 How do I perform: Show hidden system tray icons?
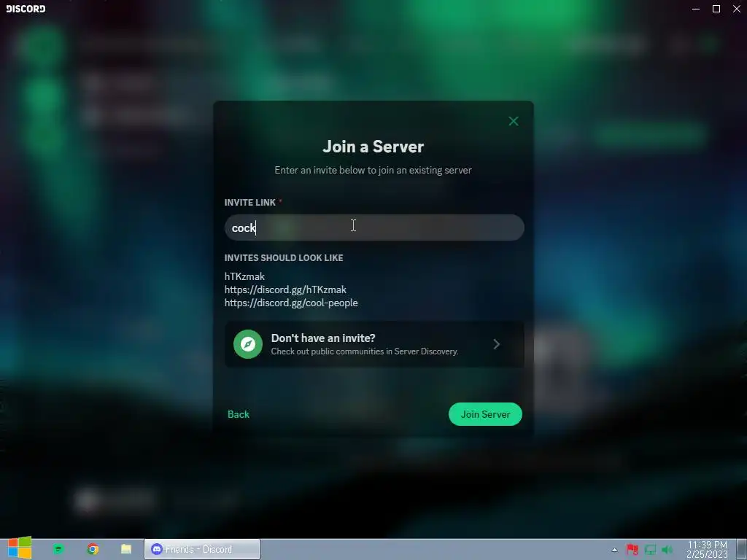[614, 550]
